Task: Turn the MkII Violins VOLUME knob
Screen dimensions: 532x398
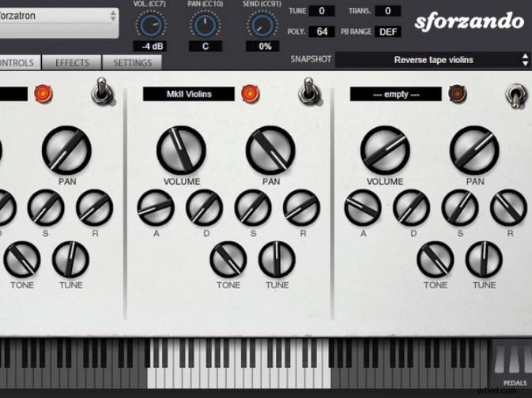Action: [181, 150]
